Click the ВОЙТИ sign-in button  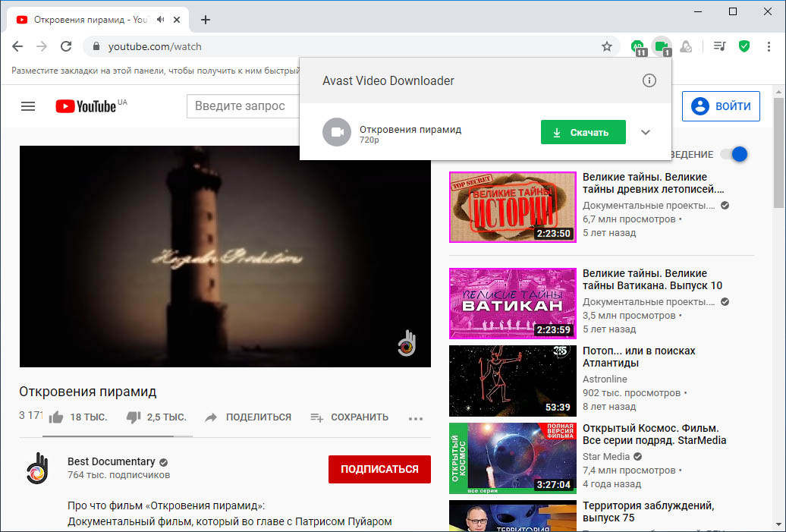coord(721,106)
